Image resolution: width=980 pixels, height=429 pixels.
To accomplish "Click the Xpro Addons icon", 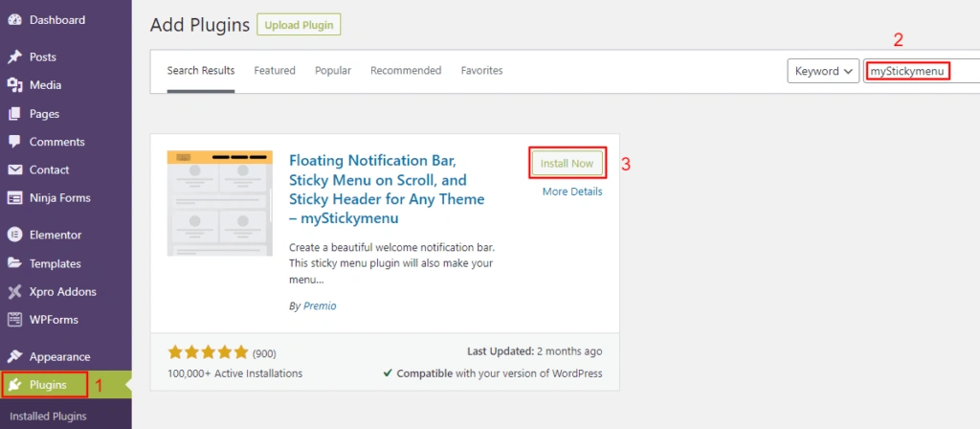I will click(x=14, y=291).
